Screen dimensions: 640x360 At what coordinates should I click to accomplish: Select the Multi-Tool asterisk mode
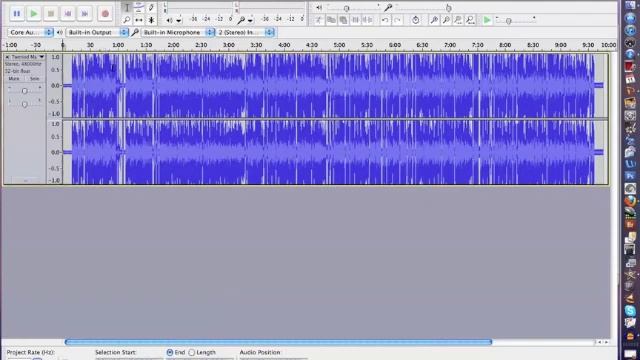click(x=151, y=20)
